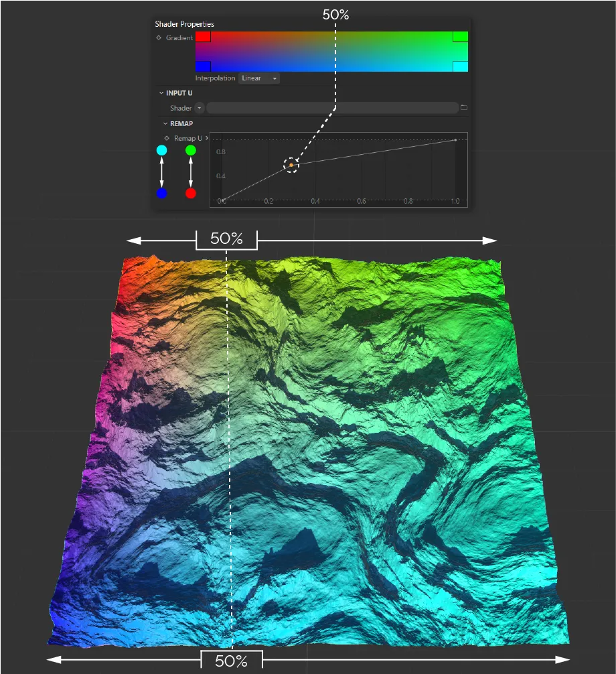616x674 pixels.
Task: Select the blue circle swatch in the Remap legend
Action: (x=161, y=193)
